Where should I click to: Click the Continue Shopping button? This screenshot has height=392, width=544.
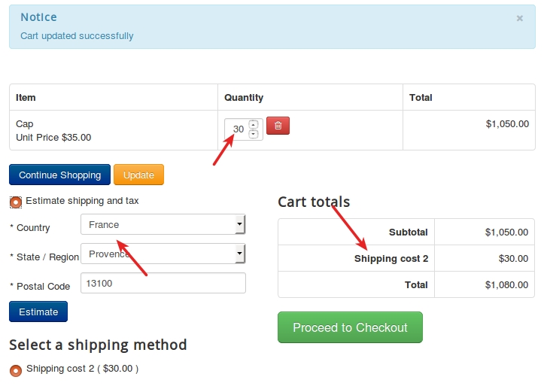click(59, 175)
